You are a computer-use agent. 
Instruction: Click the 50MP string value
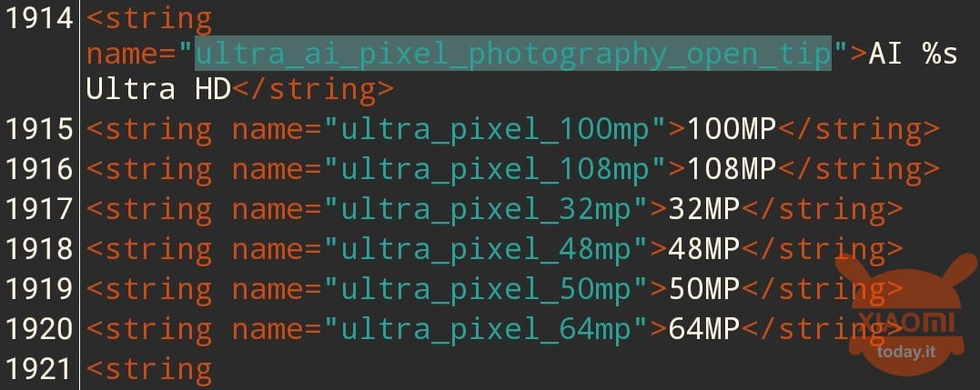tap(703, 289)
